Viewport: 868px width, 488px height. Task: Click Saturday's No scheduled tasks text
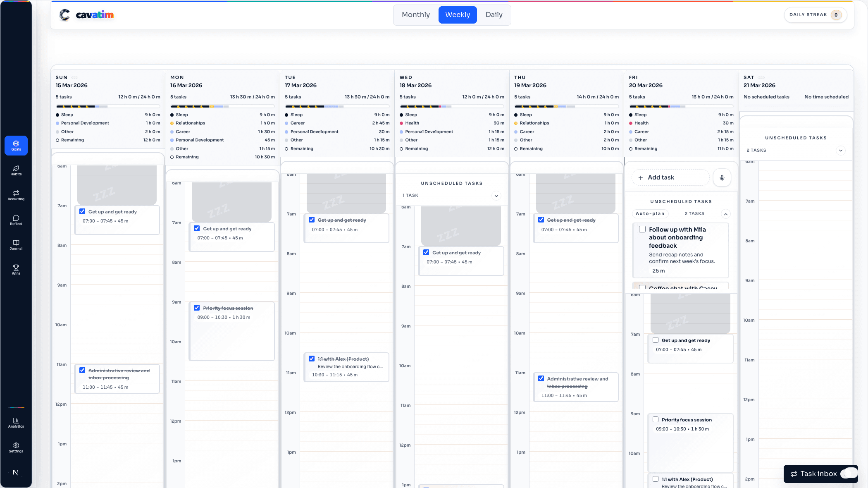point(766,97)
